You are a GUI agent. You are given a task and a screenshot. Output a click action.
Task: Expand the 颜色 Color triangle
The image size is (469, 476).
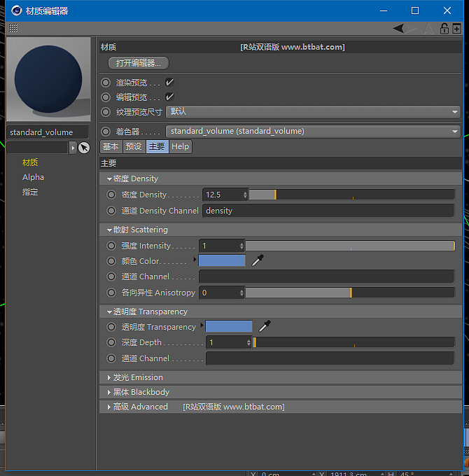195,259
